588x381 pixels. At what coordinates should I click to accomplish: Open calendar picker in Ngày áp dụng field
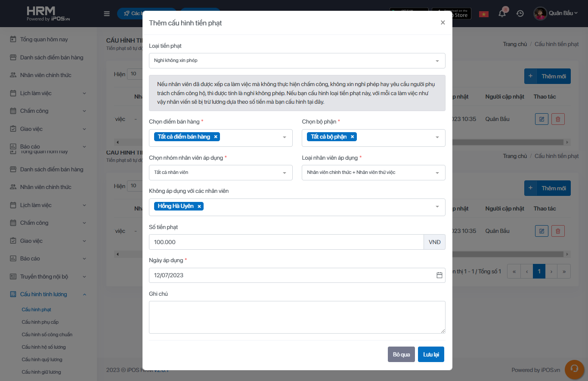coord(439,275)
